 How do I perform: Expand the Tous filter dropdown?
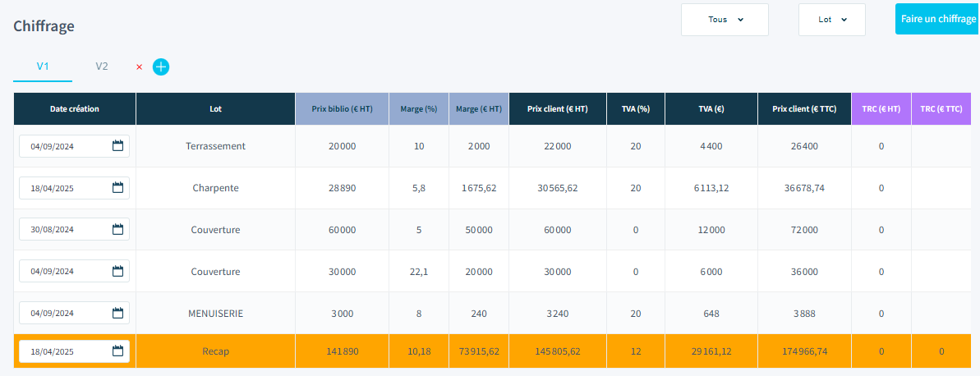[x=725, y=20]
